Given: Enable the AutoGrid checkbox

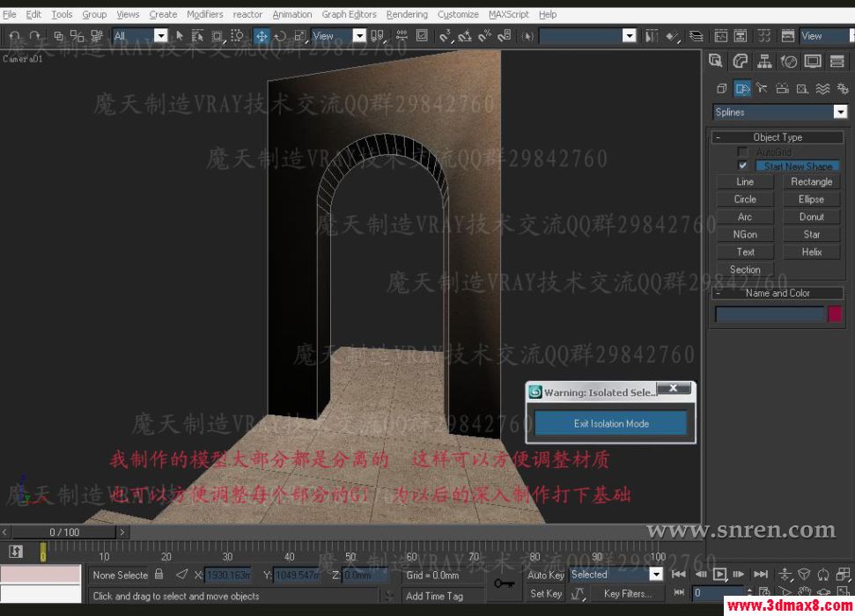Looking at the screenshot, I should [x=742, y=151].
